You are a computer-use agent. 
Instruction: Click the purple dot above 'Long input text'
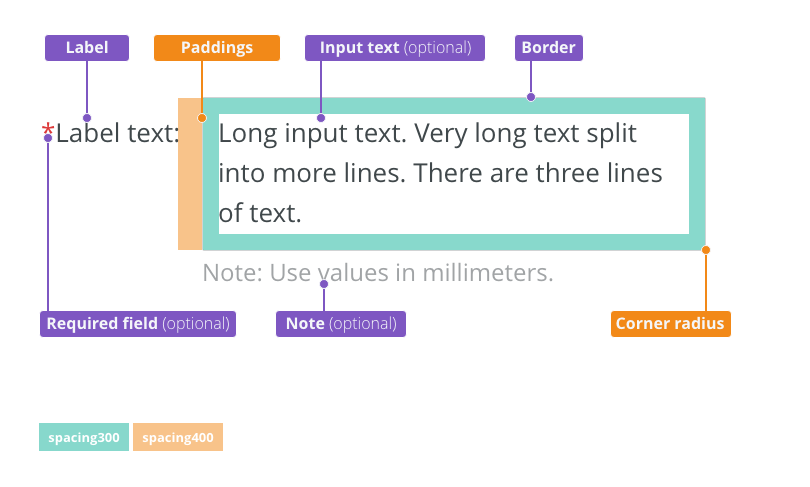321,118
